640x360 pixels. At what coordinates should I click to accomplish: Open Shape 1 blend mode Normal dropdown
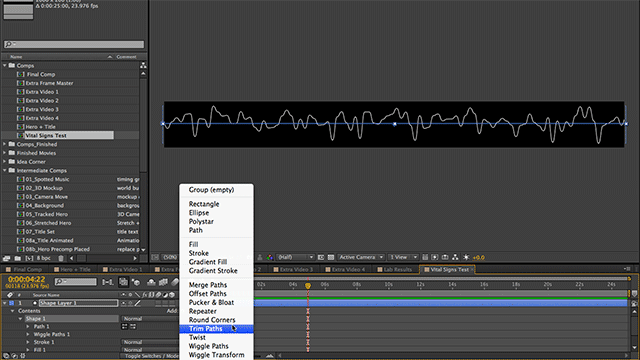coord(149,319)
